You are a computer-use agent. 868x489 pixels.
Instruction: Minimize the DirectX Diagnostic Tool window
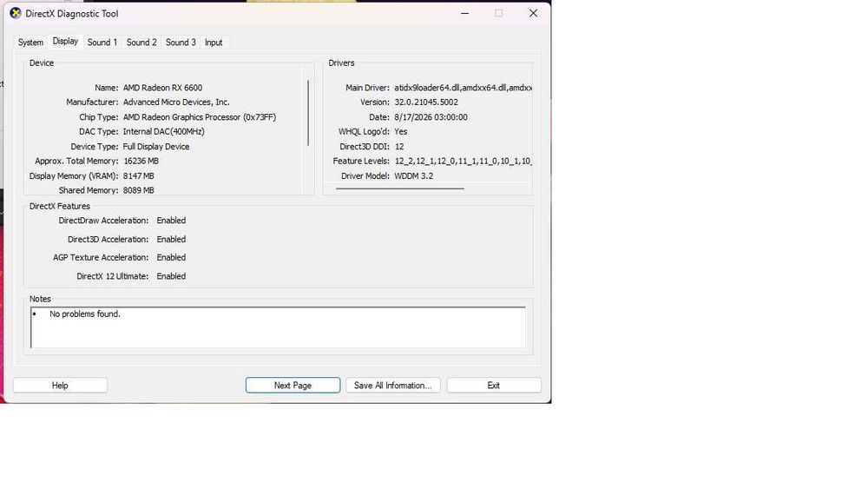point(465,13)
